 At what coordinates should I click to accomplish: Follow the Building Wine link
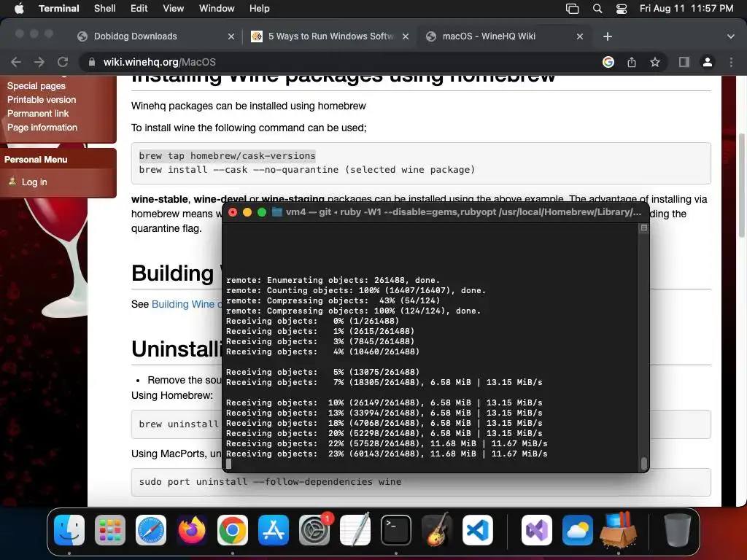[x=186, y=304]
